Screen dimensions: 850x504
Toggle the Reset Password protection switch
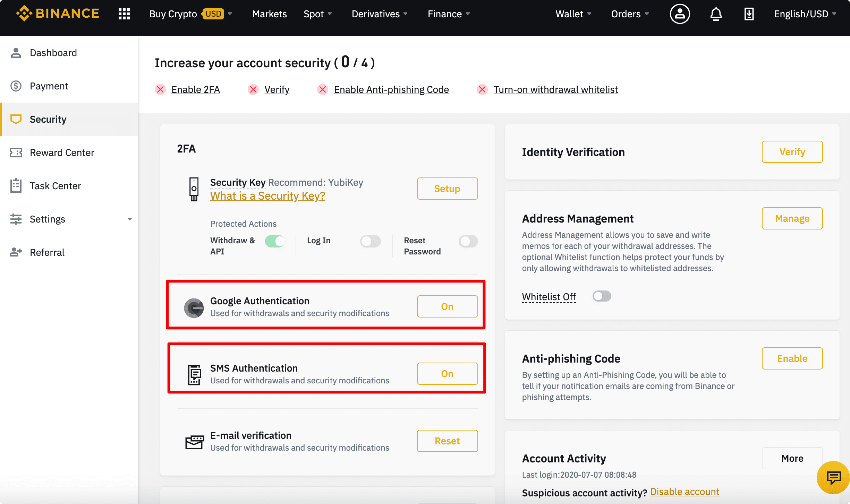pos(468,240)
